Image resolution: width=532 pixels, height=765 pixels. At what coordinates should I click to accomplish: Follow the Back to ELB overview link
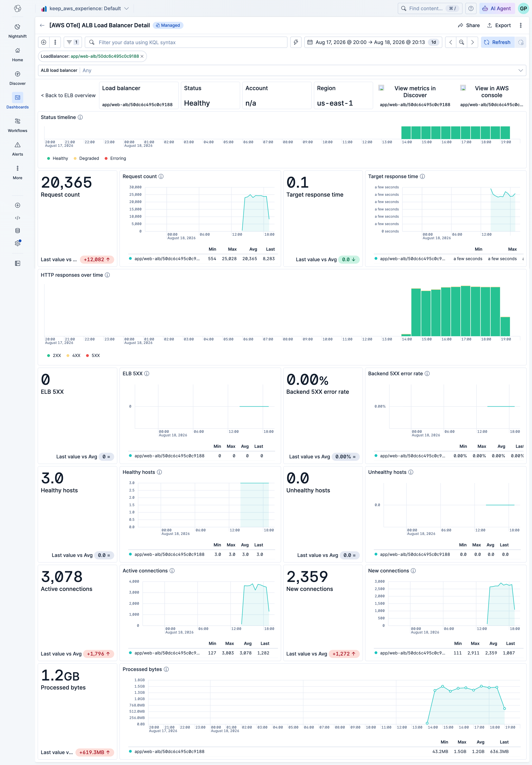(68, 96)
